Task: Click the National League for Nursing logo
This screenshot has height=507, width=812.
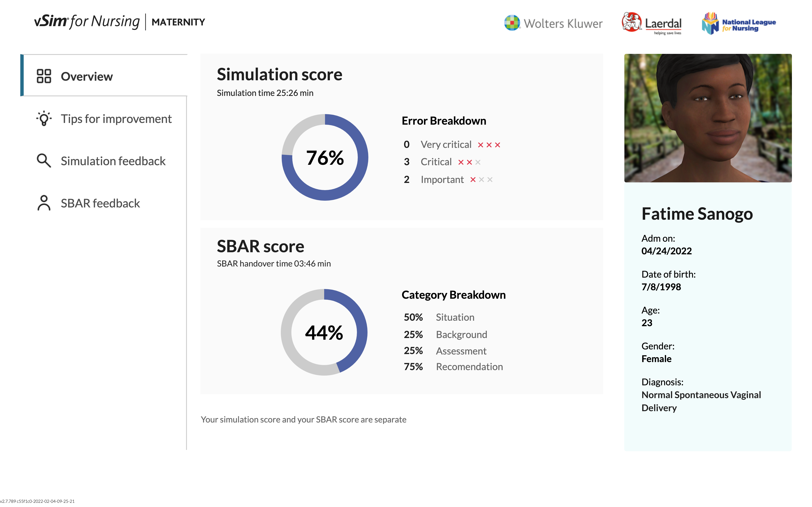Action: (x=738, y=23)
